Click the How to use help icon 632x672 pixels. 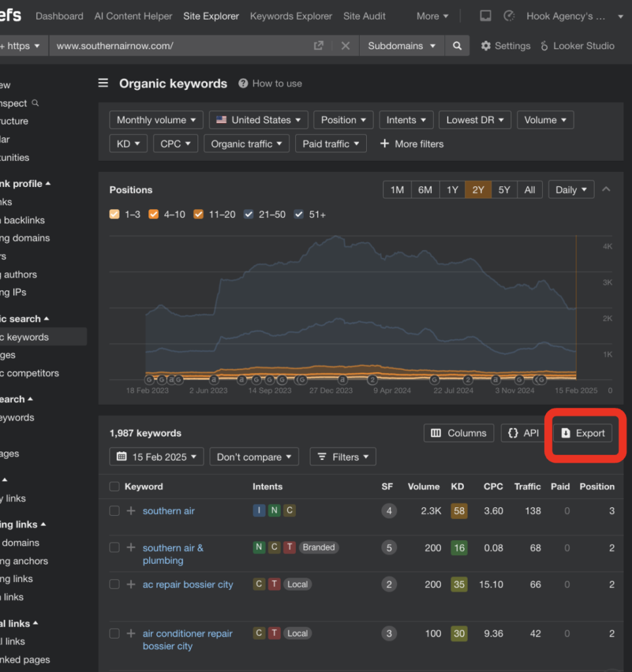pos(243,83)
